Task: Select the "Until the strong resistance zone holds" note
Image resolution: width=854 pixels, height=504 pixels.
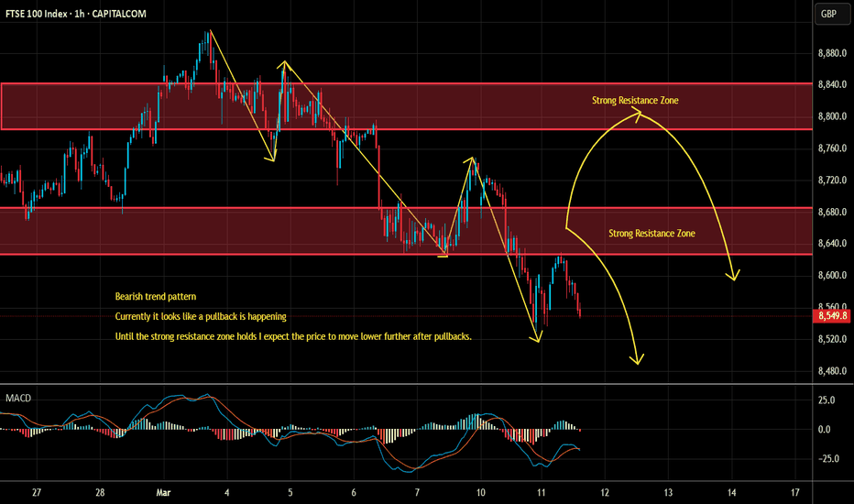Action: [x=293, y=336]
